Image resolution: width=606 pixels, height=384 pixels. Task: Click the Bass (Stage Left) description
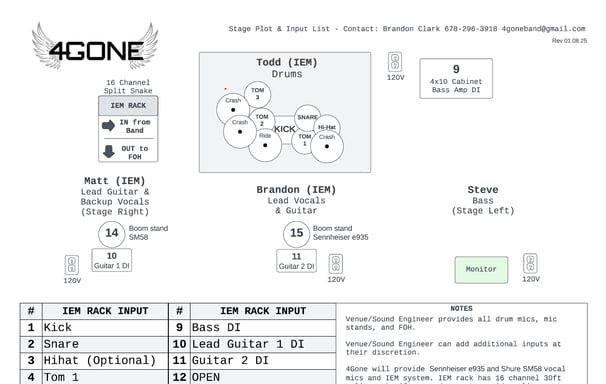[x=483, y=206]
